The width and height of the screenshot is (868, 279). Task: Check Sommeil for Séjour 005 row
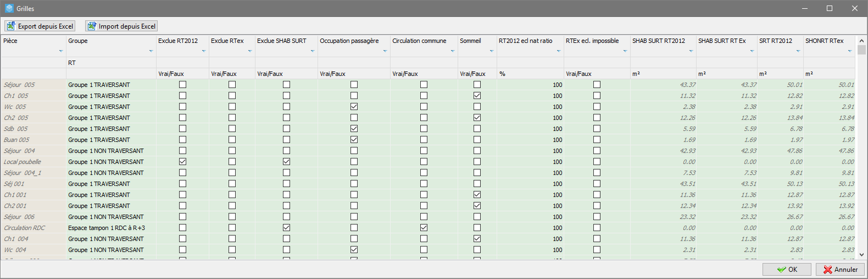[477, 85]
